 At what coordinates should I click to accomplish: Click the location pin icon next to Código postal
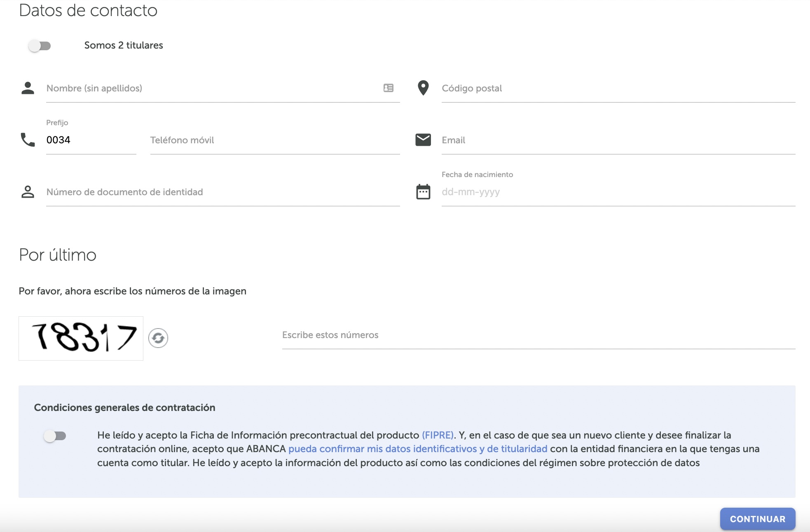click(423, 88)
